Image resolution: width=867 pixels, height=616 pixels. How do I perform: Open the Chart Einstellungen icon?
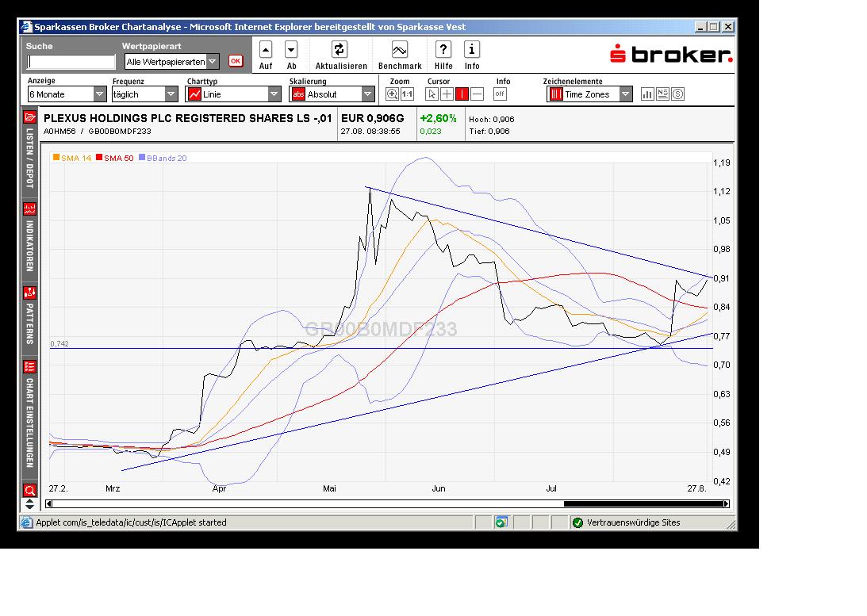point(30,367)
